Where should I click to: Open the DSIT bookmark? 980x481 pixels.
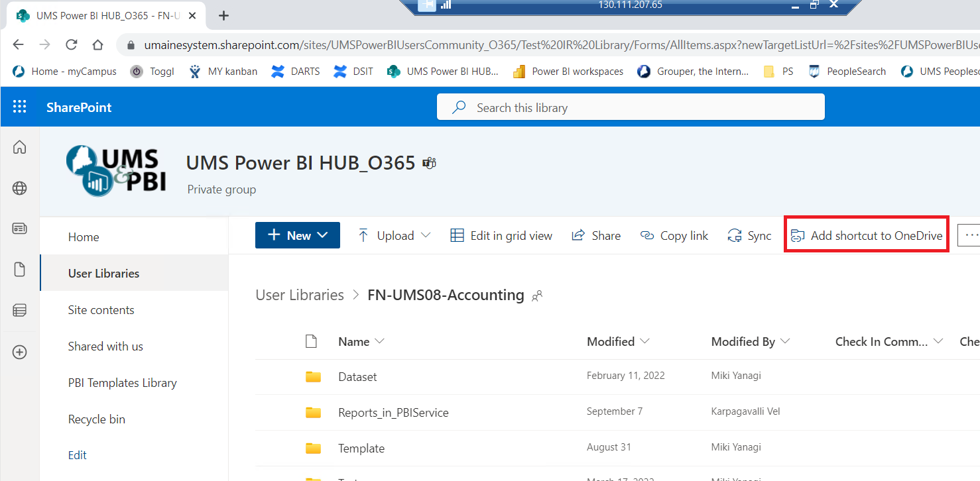(353, 72)
